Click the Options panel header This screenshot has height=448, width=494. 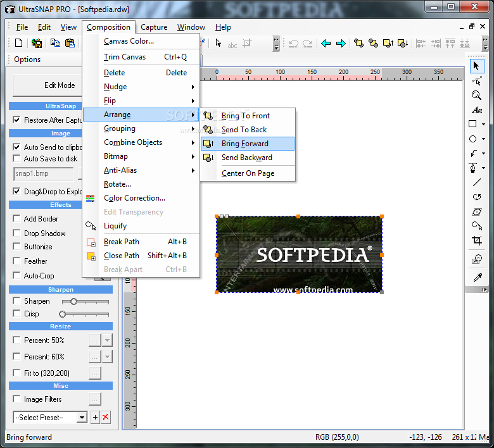27,59
